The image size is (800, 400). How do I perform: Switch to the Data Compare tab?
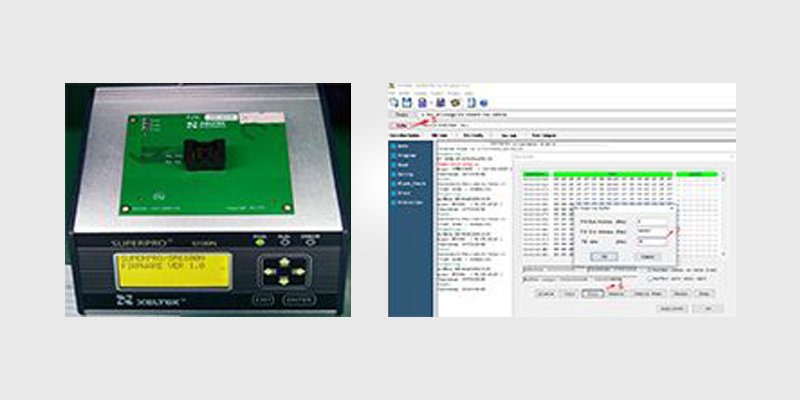[x=543, y=135]
